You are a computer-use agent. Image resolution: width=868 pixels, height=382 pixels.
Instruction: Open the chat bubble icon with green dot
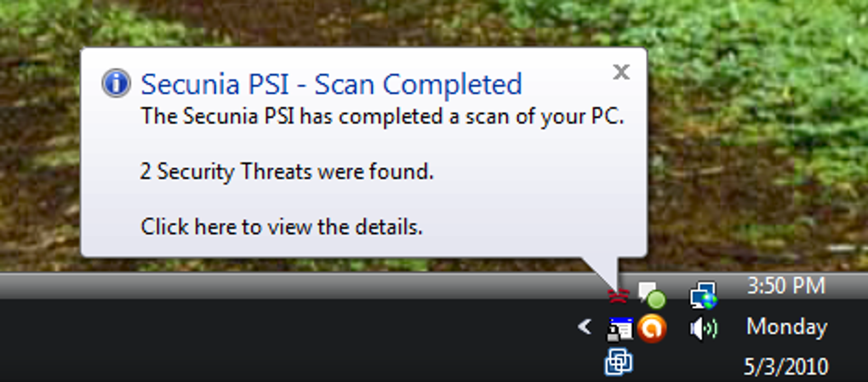[651, 295]
